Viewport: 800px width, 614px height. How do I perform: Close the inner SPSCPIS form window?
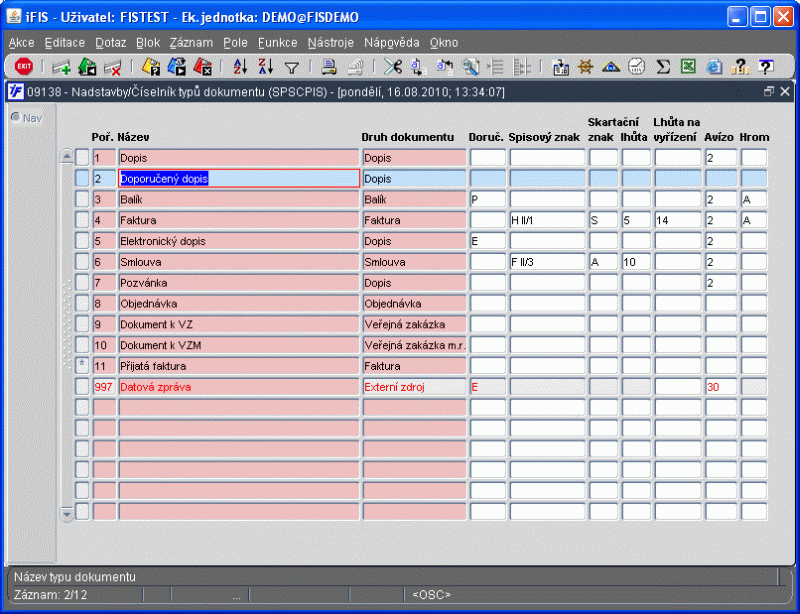click(x=785, y=91)
